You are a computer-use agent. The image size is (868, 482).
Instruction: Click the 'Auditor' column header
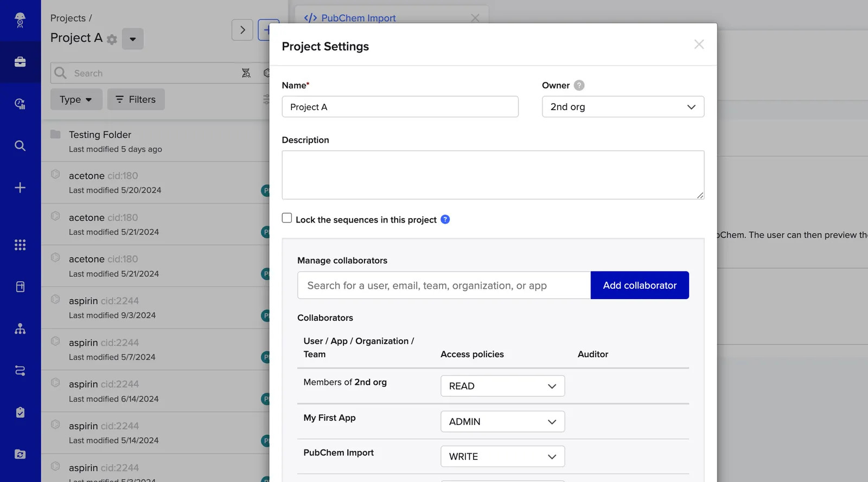[x=593, y=354]
